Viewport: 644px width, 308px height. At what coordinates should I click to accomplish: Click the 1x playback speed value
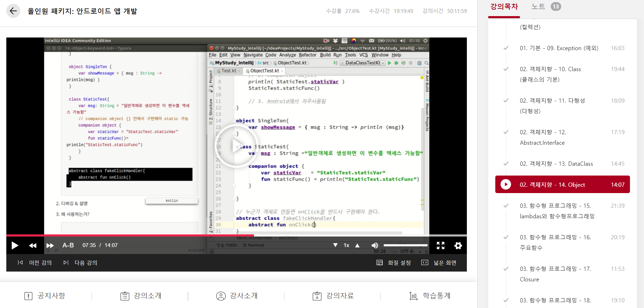click(347, 245)
